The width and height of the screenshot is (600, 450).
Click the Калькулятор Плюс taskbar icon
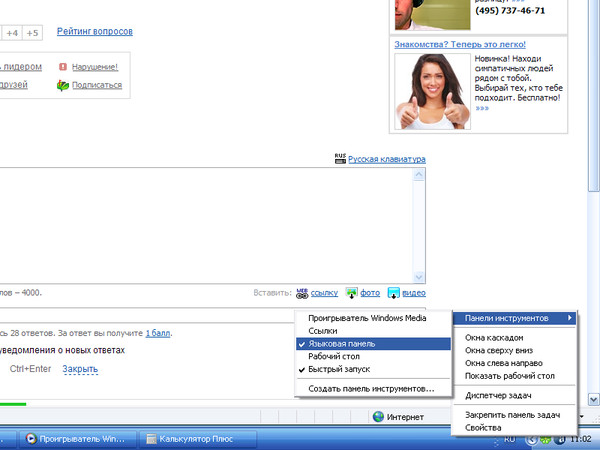[152, 439]
